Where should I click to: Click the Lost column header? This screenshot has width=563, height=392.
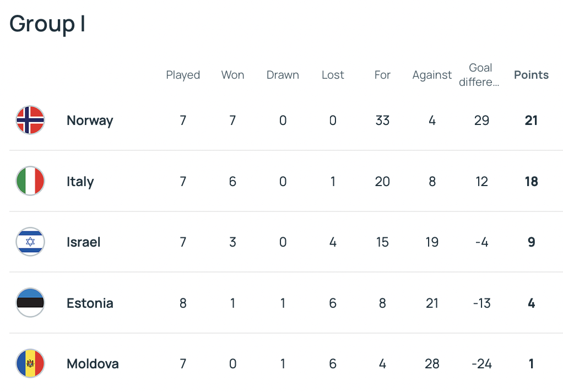[333, 75]
